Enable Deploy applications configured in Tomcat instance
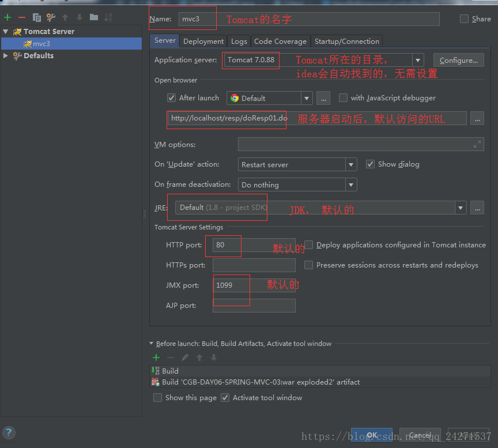Screen dimensions: 498x448 (x=309, y=245)
